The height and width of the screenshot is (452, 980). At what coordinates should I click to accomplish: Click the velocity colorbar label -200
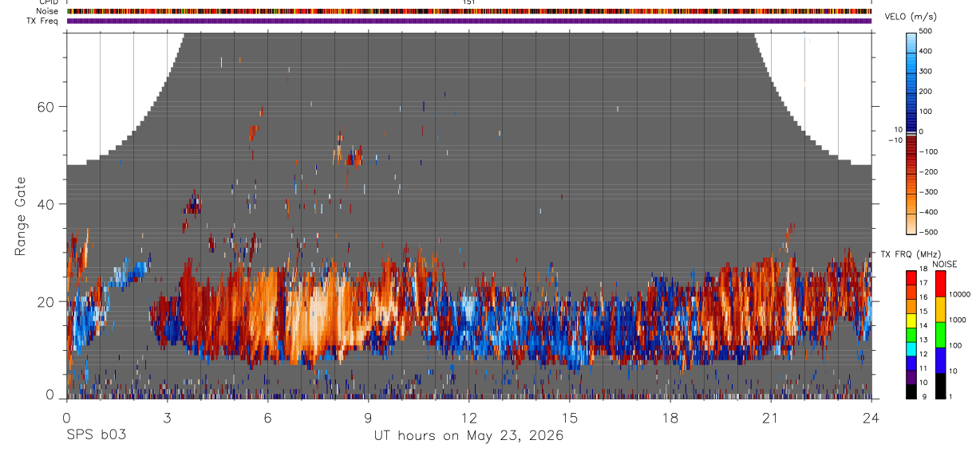coord(927,171)
